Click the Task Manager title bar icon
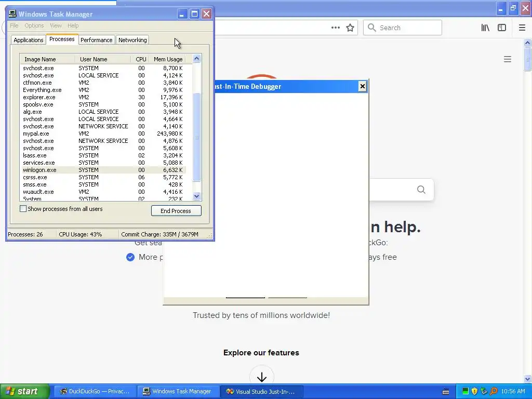The height and width of the screenshot is (399, 532). 12,14
